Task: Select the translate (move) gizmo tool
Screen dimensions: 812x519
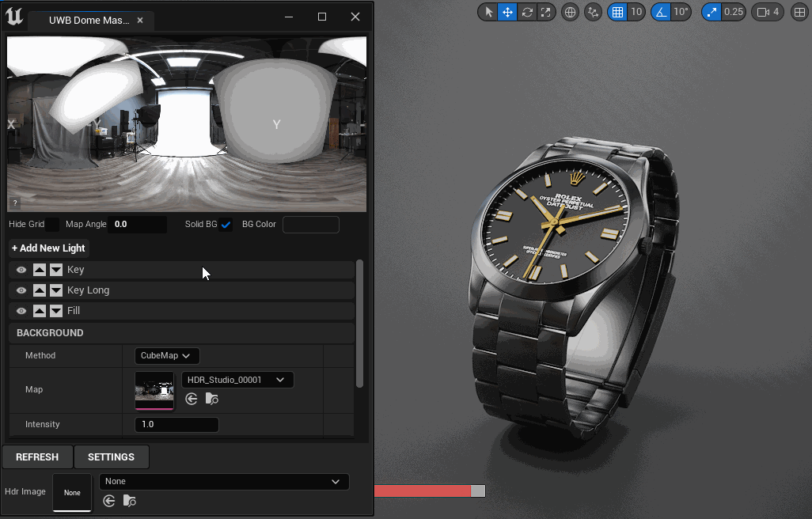Action: [507, 12]
